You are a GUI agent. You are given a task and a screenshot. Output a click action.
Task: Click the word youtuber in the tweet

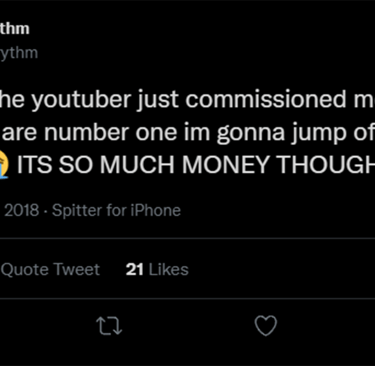(x=81, y=100)
